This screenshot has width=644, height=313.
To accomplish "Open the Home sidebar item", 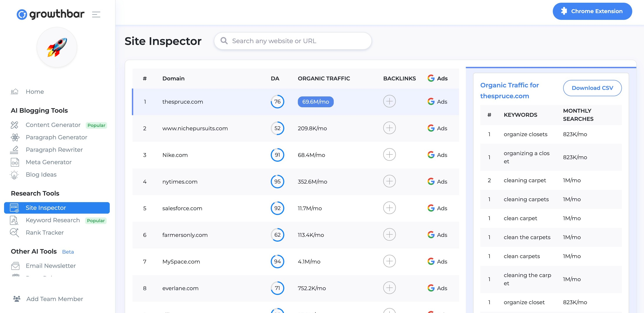I will (x=35, y=92).
